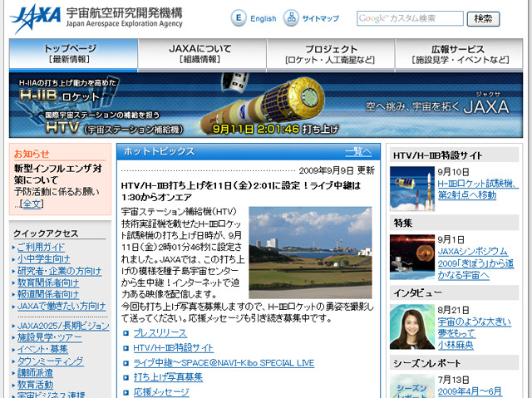Click the 検索 search button
The width and height of the screenshot is (532, 398).
pyautogui.click(x=483, y=18)
